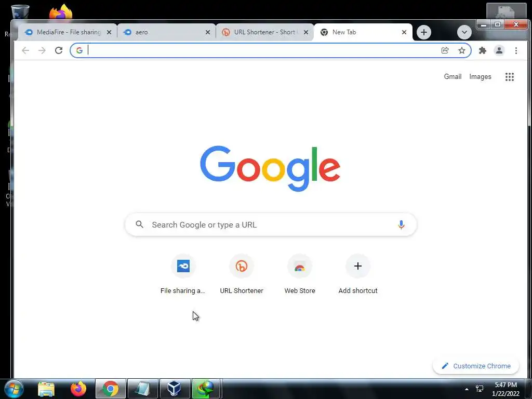Reload the current page

[59, 50]
